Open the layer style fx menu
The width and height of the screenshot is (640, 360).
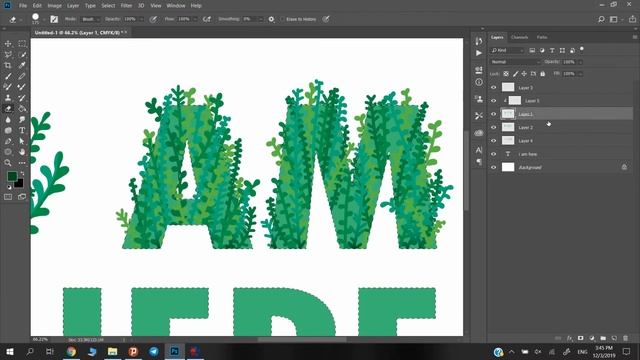click(x=569, y=338)
